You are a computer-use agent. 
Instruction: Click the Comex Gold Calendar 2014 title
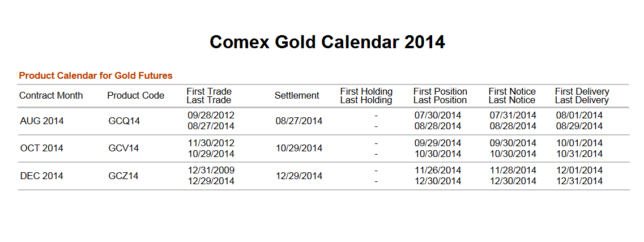[327, 42]
